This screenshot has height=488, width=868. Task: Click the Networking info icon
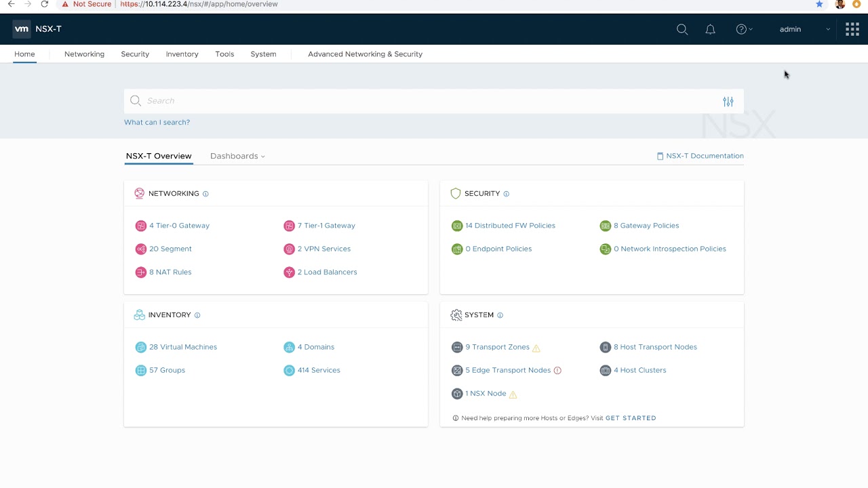coord(205,194)
